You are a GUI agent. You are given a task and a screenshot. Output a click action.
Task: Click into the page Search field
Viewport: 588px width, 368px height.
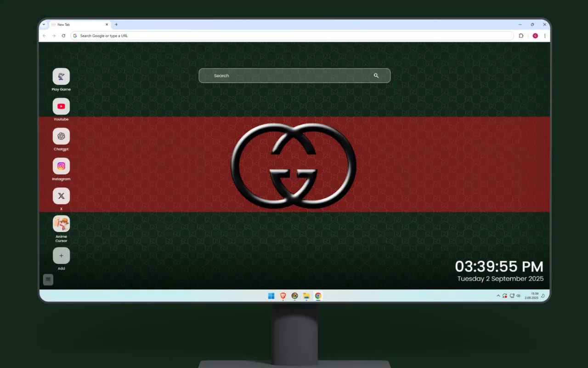294,75
